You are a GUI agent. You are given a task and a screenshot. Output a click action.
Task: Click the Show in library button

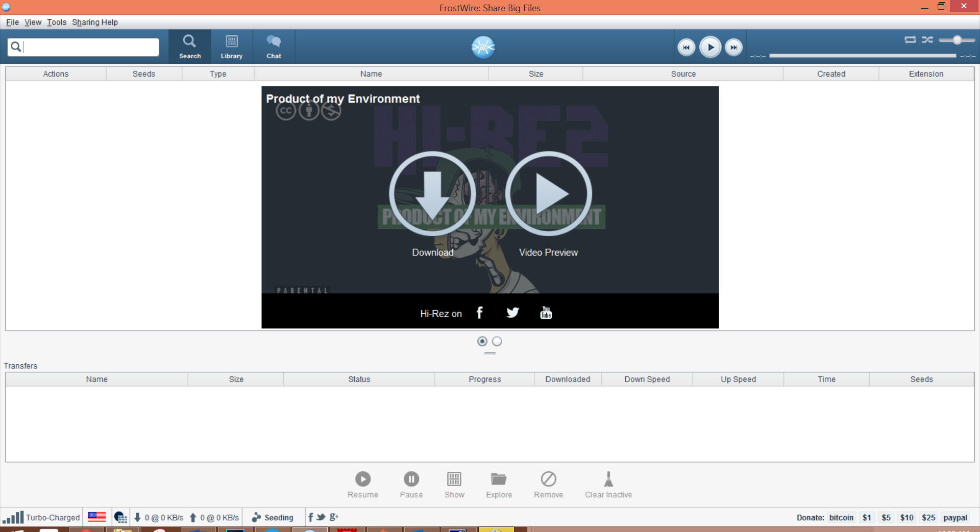click(x=454, y=485)
